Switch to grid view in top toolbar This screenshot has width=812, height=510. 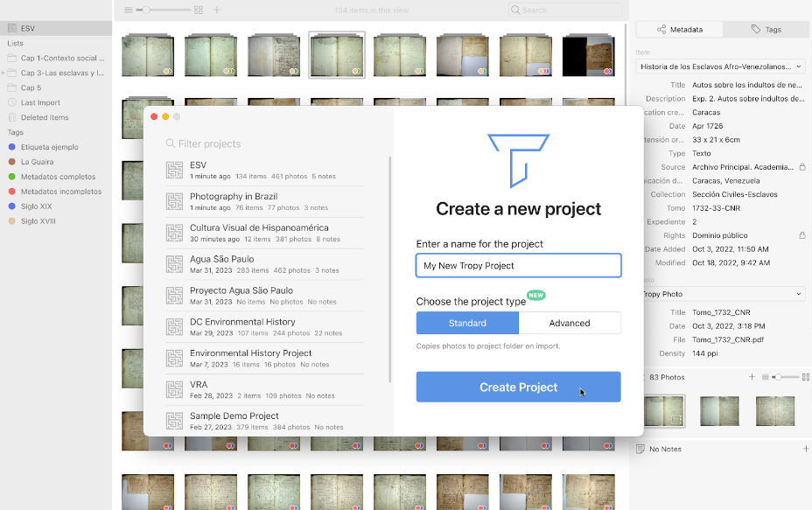pos(199,10)
